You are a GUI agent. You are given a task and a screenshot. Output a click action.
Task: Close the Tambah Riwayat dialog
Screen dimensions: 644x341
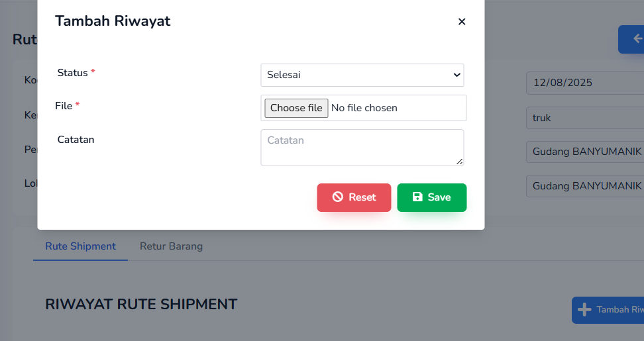click(x=462, y=22)
